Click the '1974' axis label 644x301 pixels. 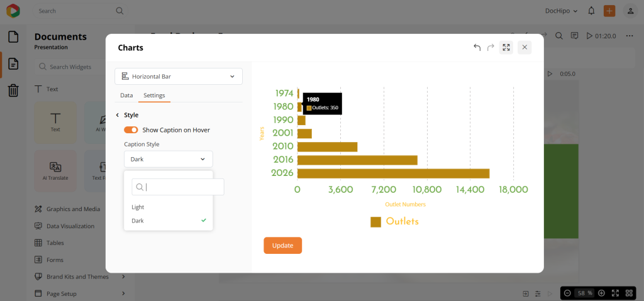point(284,93)
